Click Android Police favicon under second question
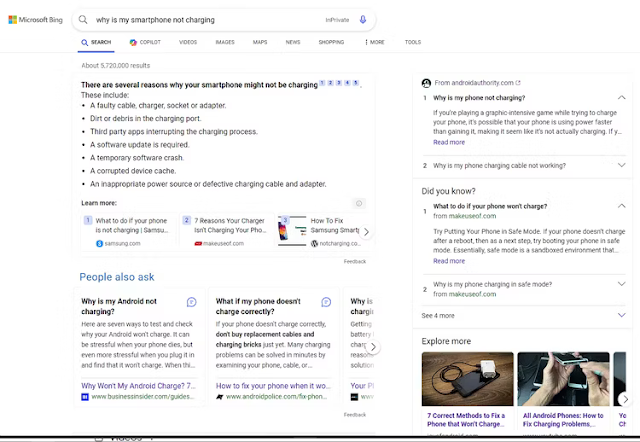The width and height of the screenshot is (640, 442). (x=220, y=397)
